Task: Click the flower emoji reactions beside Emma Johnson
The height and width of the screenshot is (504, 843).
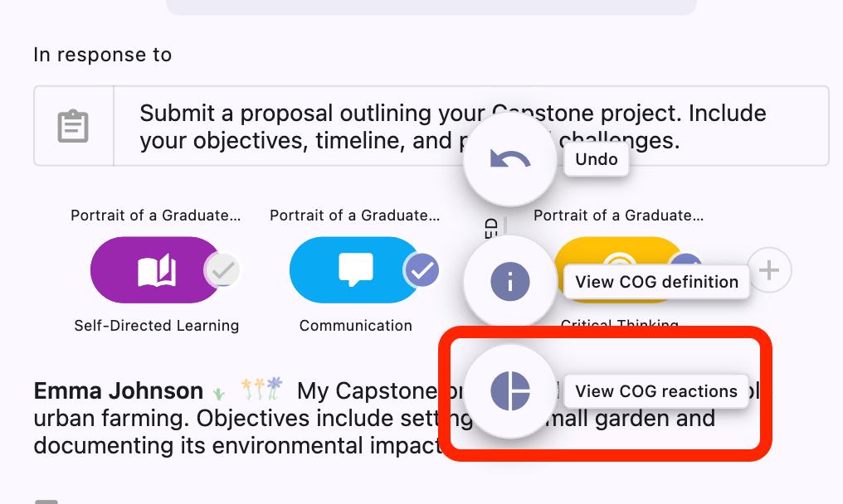Action: click(x=263, y=386)
